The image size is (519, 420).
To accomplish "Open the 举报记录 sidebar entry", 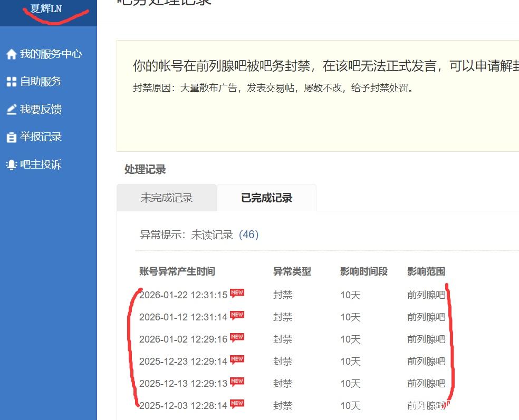I will [x=41, y=137].
